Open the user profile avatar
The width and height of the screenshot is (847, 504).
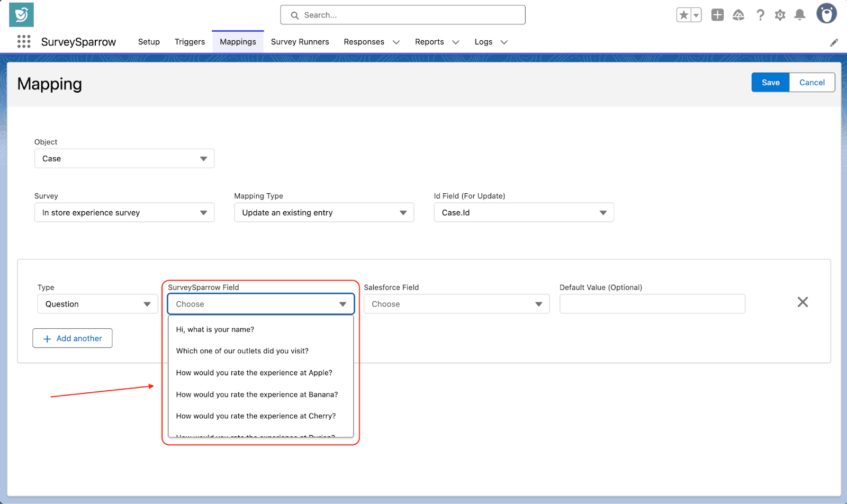tap(826, 14)
